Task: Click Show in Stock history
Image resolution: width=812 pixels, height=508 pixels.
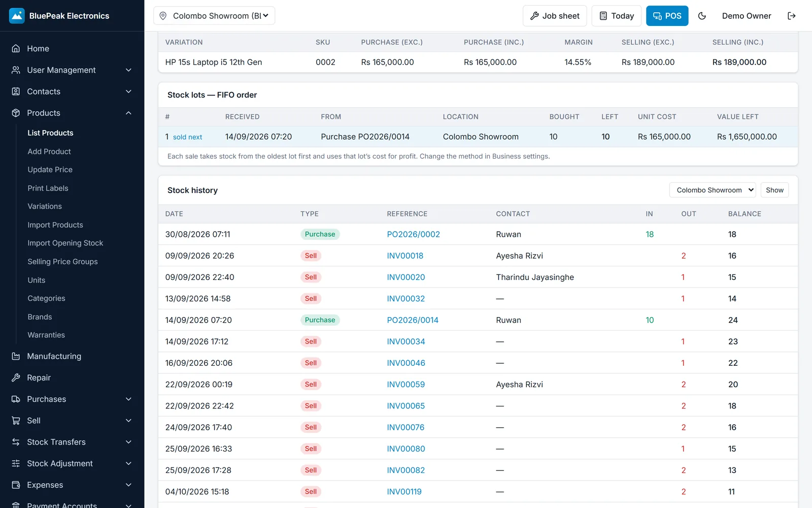Action: coord(774,190)
